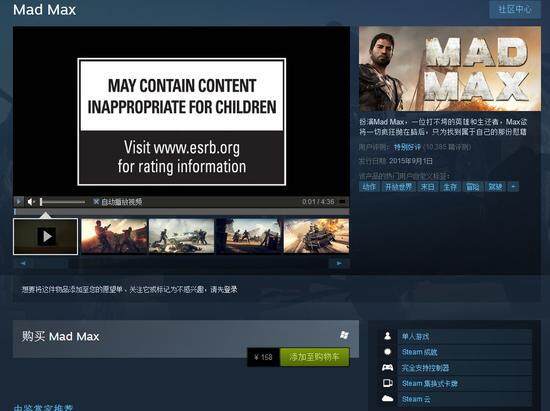Add Mad Max to cart green button

(314, 357)
